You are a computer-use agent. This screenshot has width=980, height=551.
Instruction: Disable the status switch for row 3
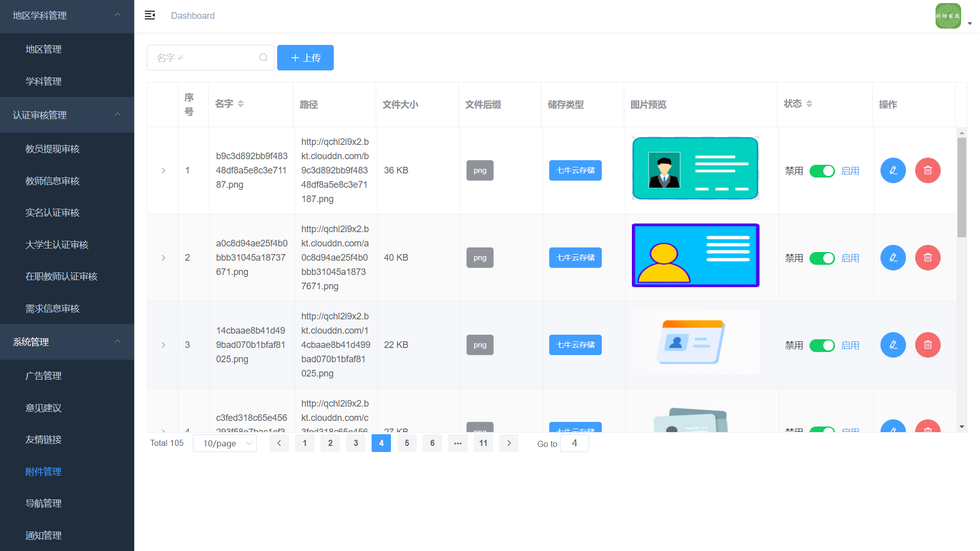[822, 345]
